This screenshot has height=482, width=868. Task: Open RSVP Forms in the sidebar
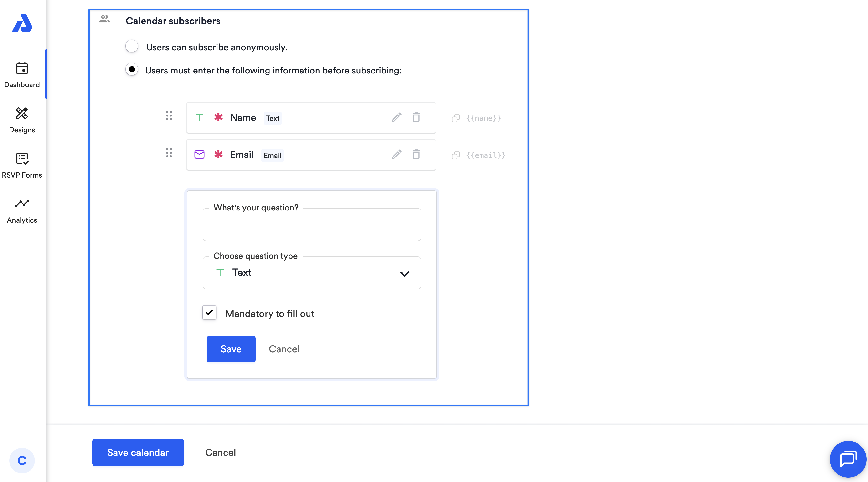[x=22, y=165]
